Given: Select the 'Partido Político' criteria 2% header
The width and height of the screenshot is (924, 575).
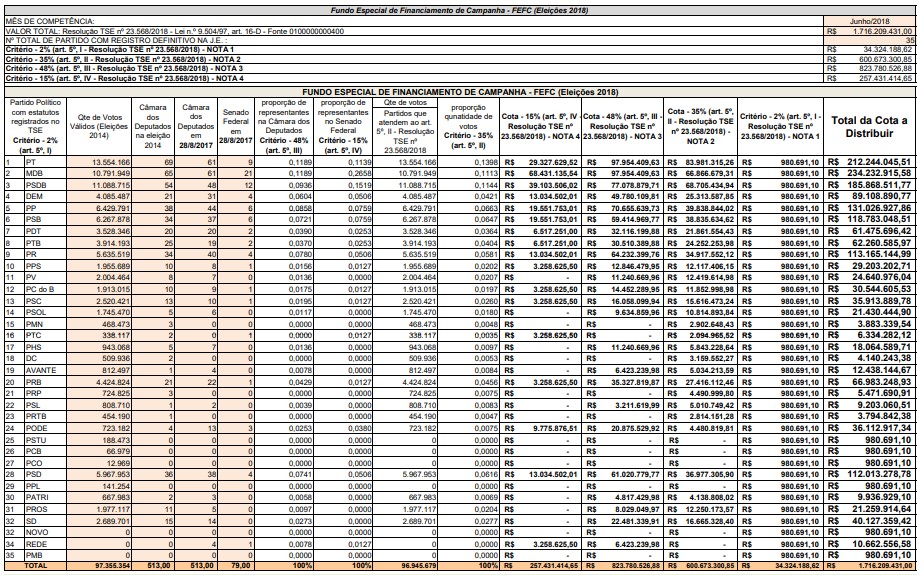Looking at the screenshot, I should 35,126.
